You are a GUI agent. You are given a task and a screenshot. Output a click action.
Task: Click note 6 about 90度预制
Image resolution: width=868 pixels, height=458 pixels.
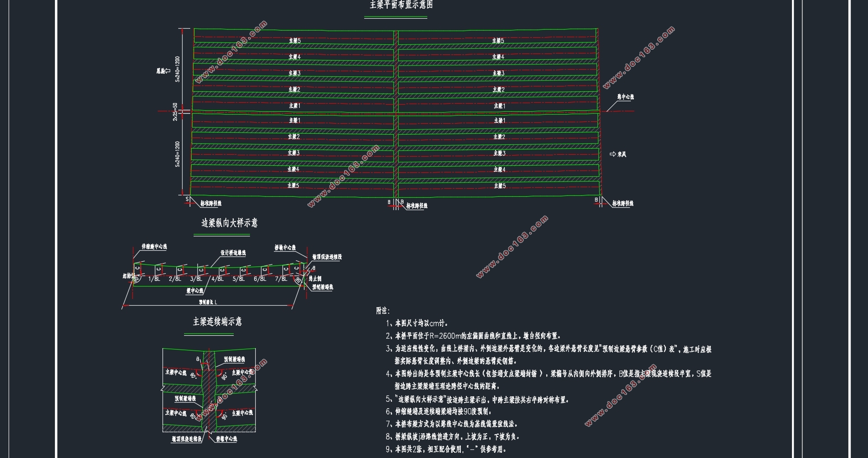tap(438, 411)
